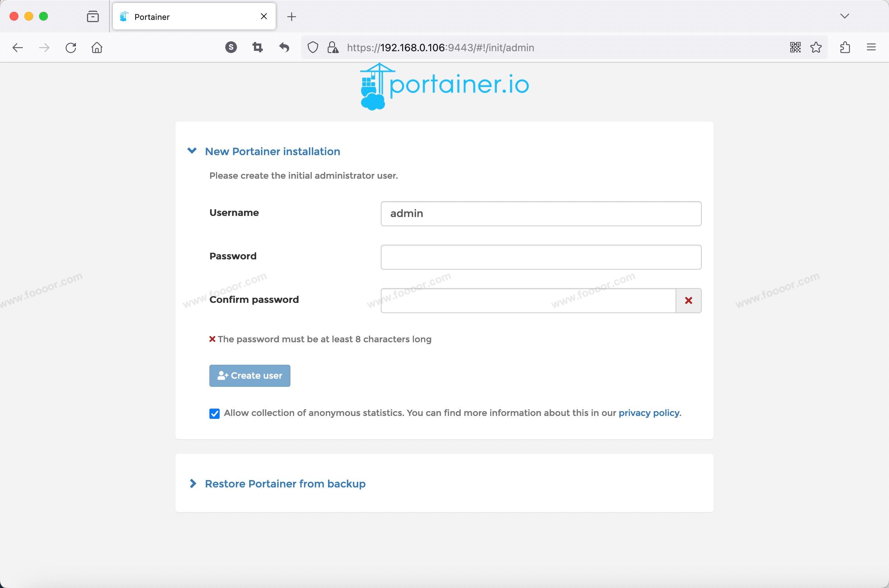This screenshot has height=588, width=889.
Task: Click the shield tracking protection icon
Action: [313, 48]
